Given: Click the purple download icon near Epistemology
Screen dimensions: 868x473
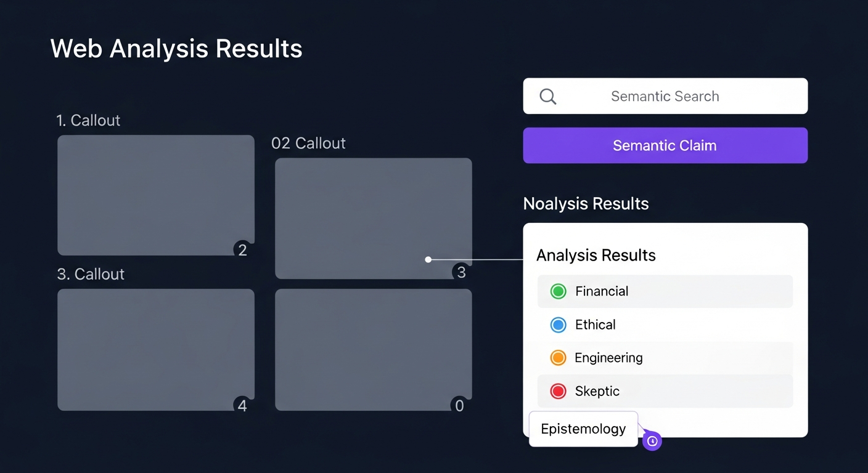Looking at the screenshot, I should coord(652,440).
